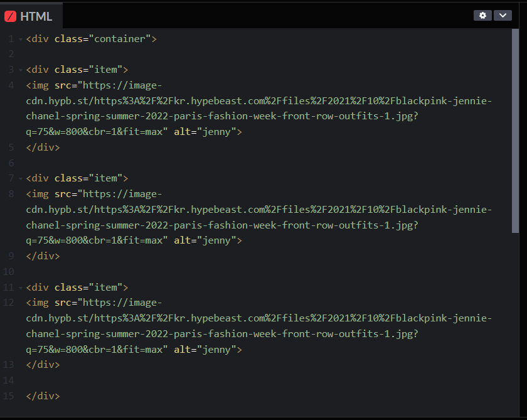Click line number 2 in gutter
527x420 pixels.
11,54
